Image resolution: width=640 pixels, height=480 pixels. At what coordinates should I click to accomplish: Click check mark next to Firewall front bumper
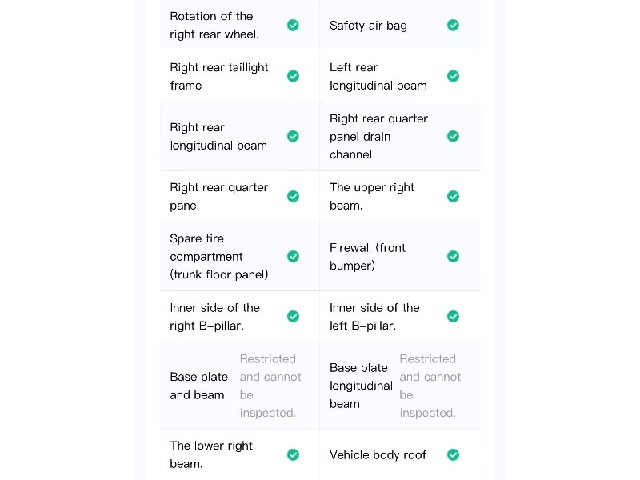coord(453,256)
